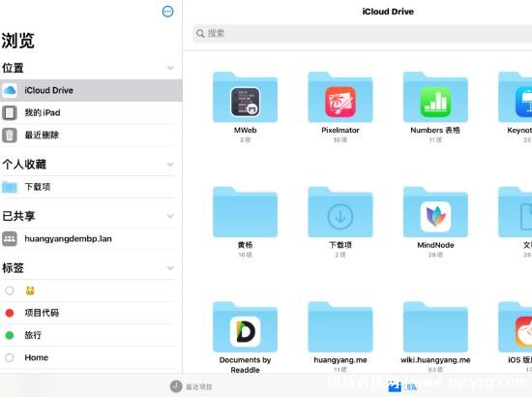The width and height of the screenshot is (532, 397).
Task: Click the 下载项 folder icon in favorites
Action: point(10,187)
